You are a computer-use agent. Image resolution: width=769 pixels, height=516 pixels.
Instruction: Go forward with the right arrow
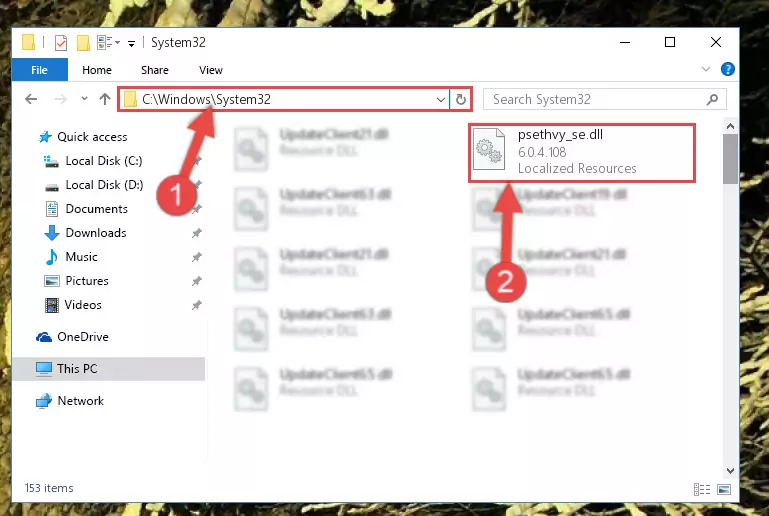point(60,99)
